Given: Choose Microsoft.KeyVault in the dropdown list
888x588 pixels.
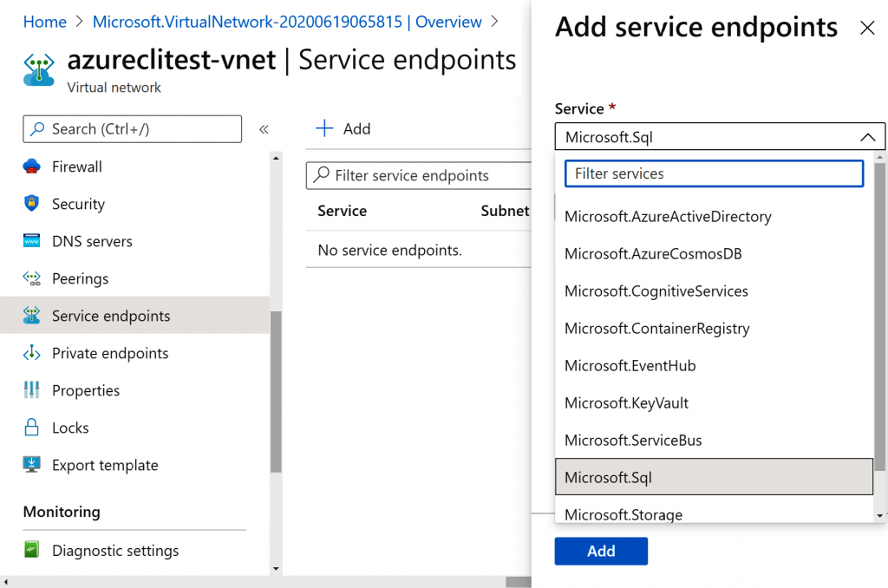Looking at the screenshot, I should pos(626,402).
